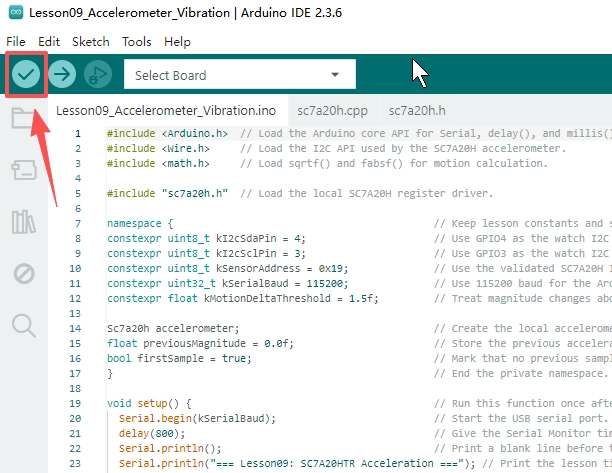Click 'kI2cSdaPin = 4;' in code

click(261, 238)
